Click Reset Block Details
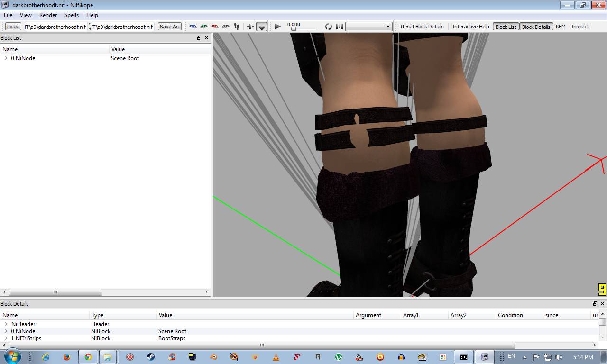The height and width of the screenshot is (364, 607). pos(422,27)
